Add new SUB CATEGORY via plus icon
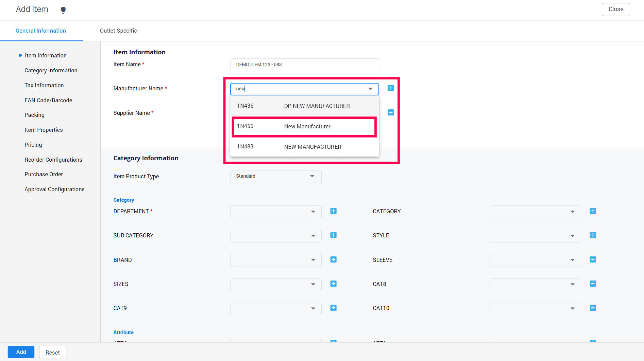644x361 pixels. click(333, 235)
